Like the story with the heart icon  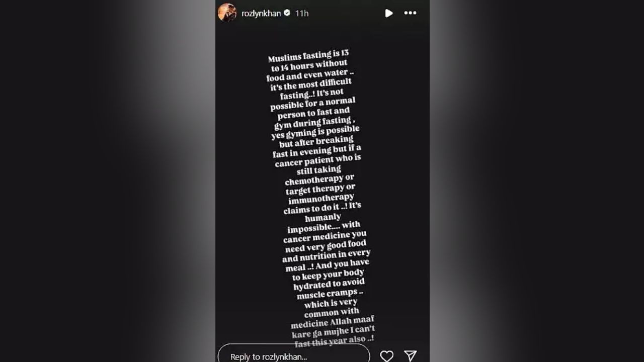click(x=386, y=356)
